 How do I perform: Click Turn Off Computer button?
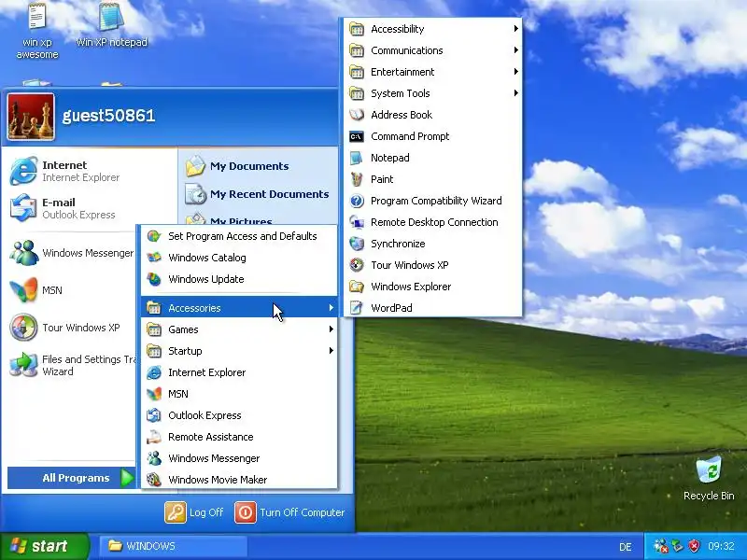click(x=289, y=512)
